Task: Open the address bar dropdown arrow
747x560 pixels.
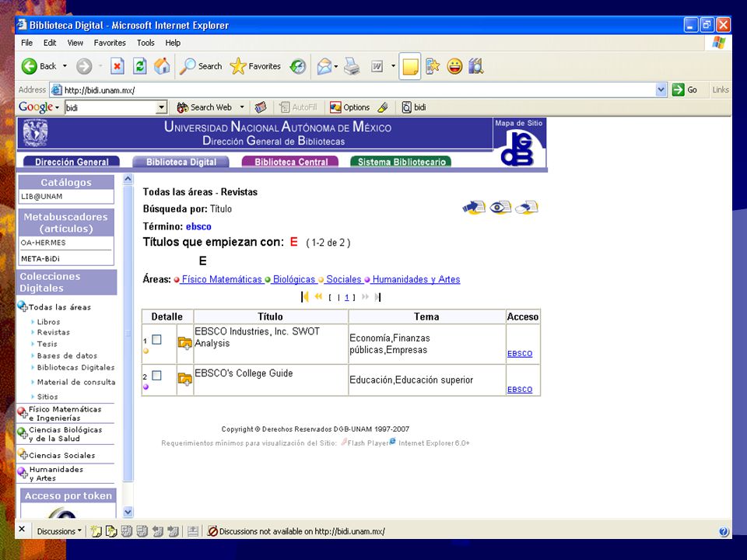Action: tap(661, 89)
